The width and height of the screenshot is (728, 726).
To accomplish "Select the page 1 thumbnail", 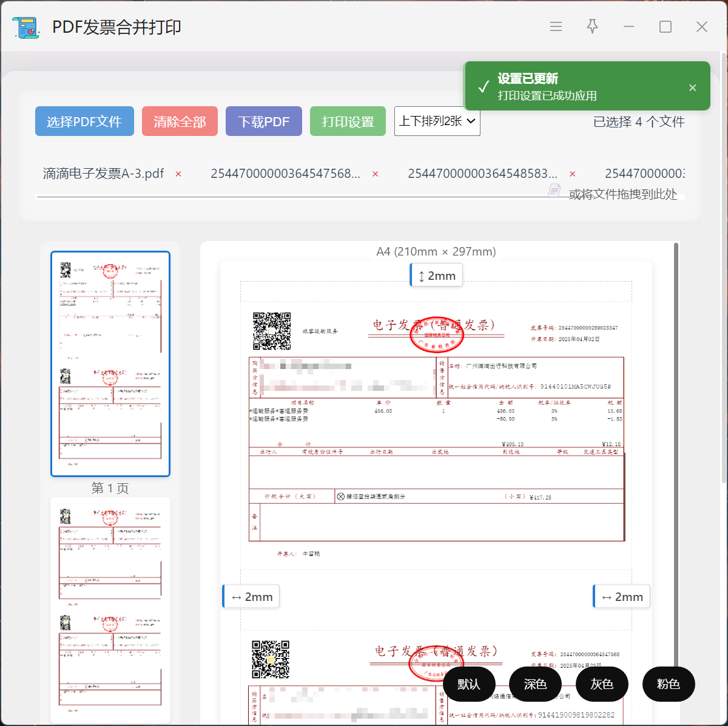I will (110, 364).
